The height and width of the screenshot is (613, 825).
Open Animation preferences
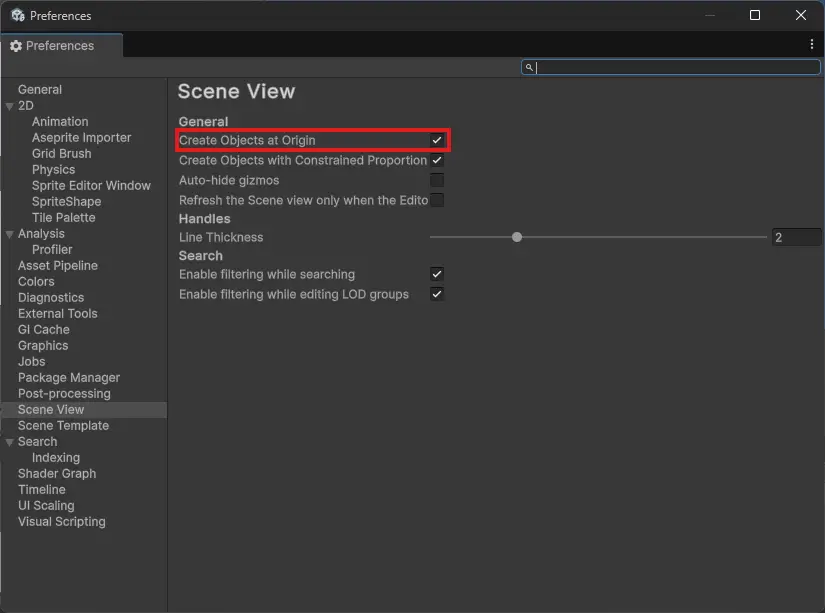[60, 122]
